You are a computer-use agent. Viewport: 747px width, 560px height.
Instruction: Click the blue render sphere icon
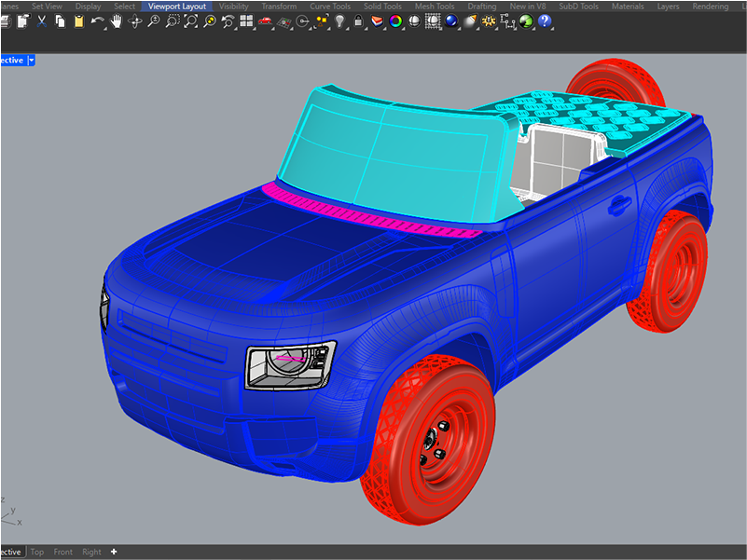(x=451, y=20)
